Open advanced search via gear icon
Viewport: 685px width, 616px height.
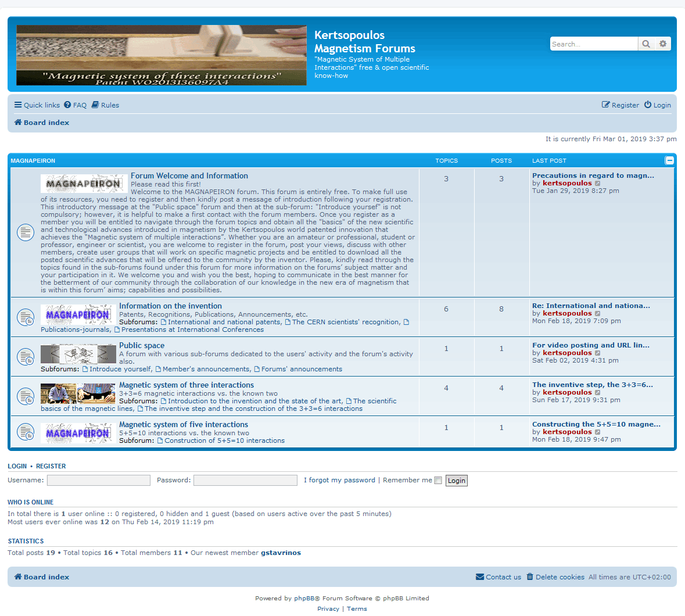coord(663,44)
